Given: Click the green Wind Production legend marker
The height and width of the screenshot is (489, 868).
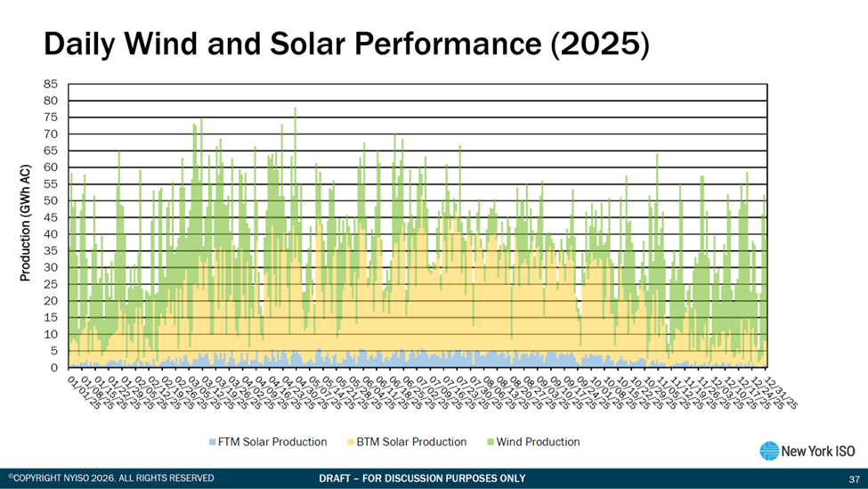Looking at the screenshot, I should [x=490, y=442].
